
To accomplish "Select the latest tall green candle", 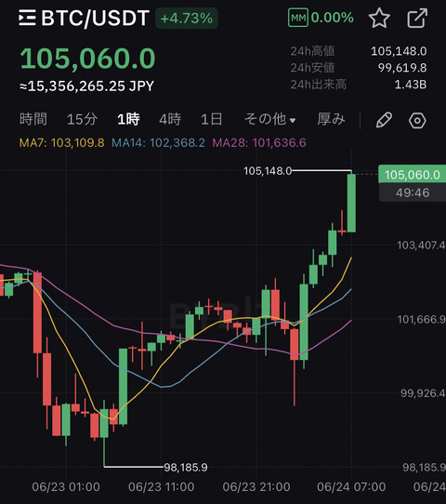I will tap(351, 203).
